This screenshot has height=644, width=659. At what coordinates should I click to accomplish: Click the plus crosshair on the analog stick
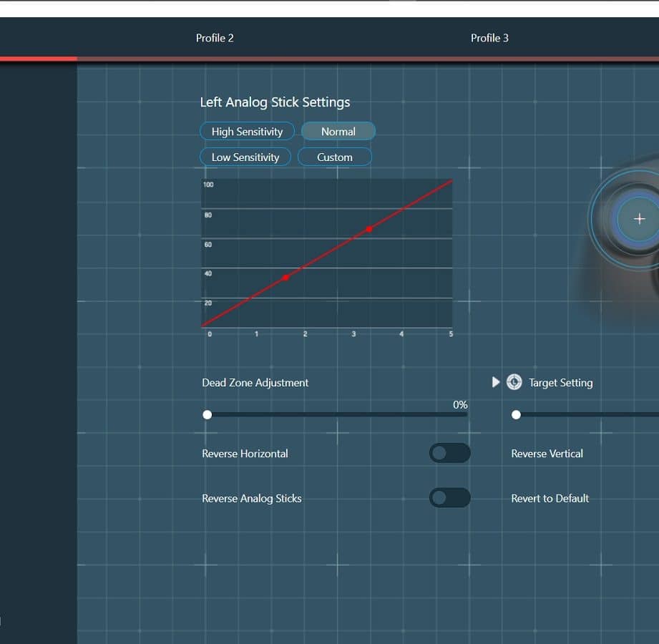point(639,219)
